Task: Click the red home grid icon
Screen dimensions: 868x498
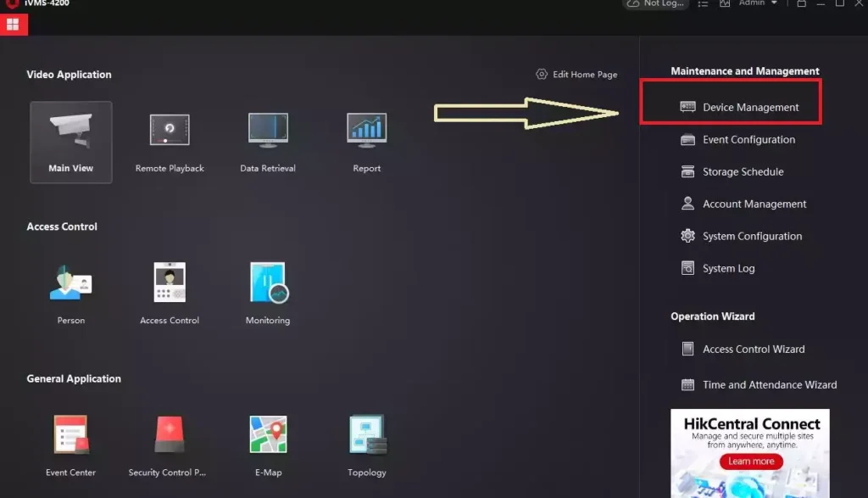Action: 14,25
